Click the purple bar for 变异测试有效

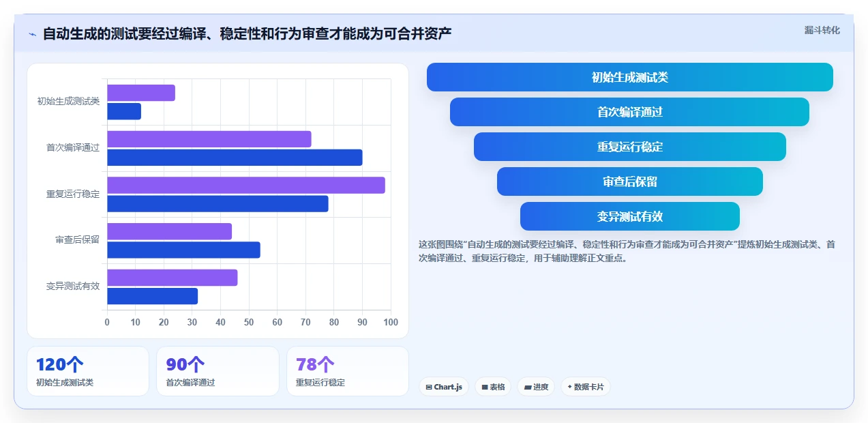click(173, 278)
